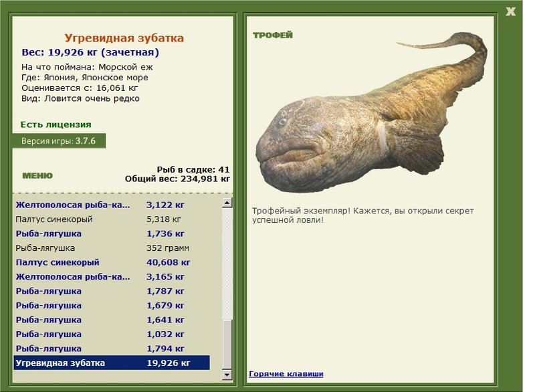The image size is (535, 392).
Task: Click Где: Япония, Японское море line
Action: point(85,78)
